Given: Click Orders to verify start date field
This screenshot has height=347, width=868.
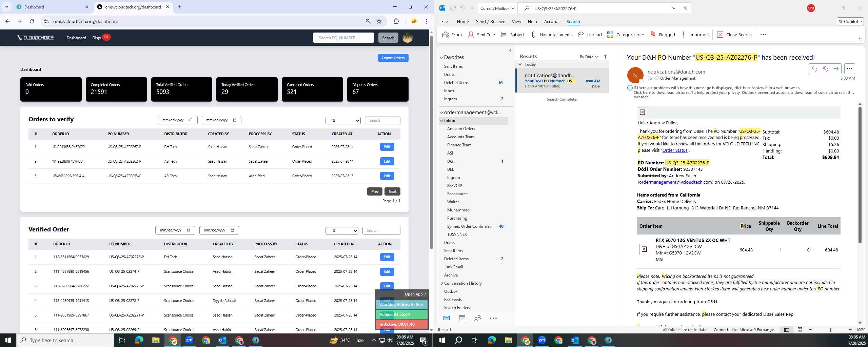Looking at the screenshot, I should pyautogui.click(x=177, y=120).
